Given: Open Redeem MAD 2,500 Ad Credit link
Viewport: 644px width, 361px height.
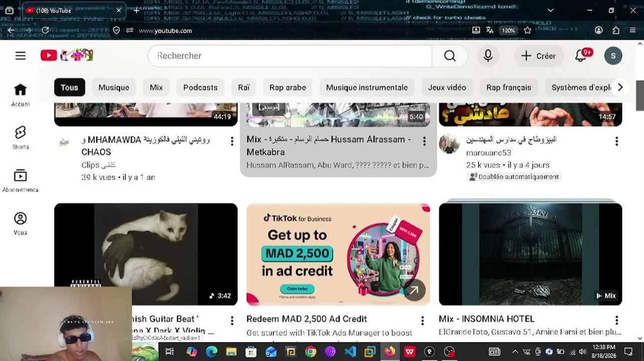Looking at the screenshot, I should (306, 319).
